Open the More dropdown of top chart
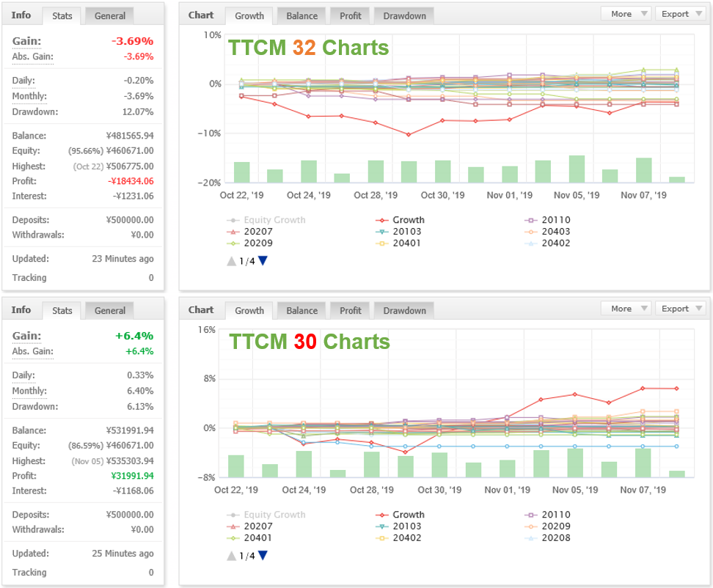 coord(626,14)
